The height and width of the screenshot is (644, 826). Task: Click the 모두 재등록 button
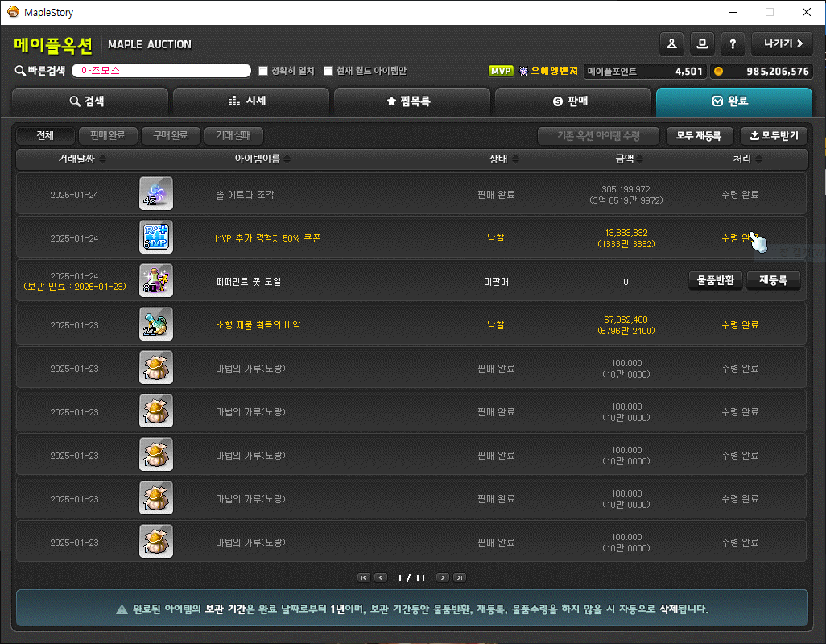click(x=699, y=136)
